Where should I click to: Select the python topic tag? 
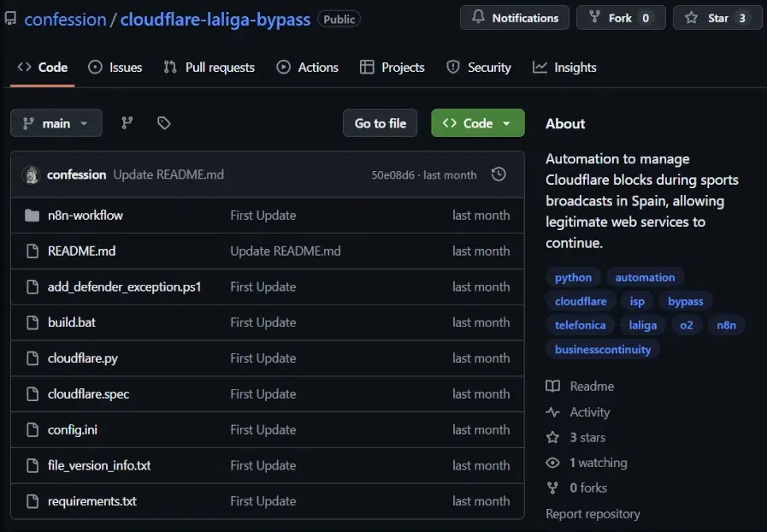573,277
